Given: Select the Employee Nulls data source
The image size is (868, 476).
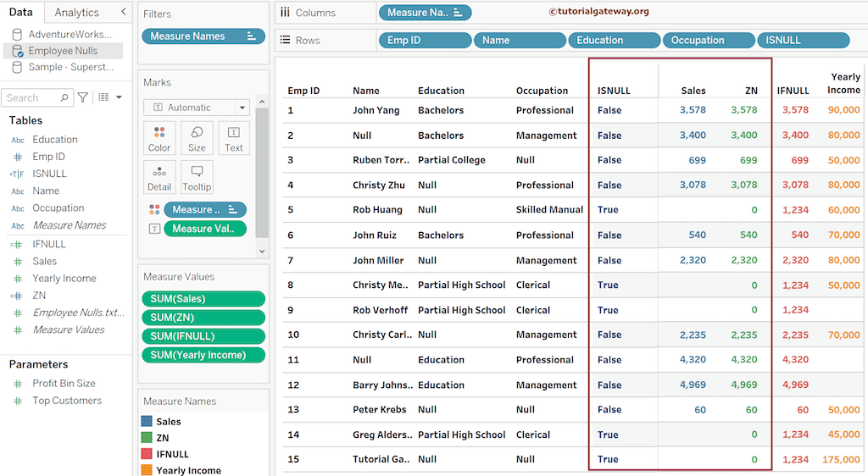Looking at the screenshot, I should (63, 51).
